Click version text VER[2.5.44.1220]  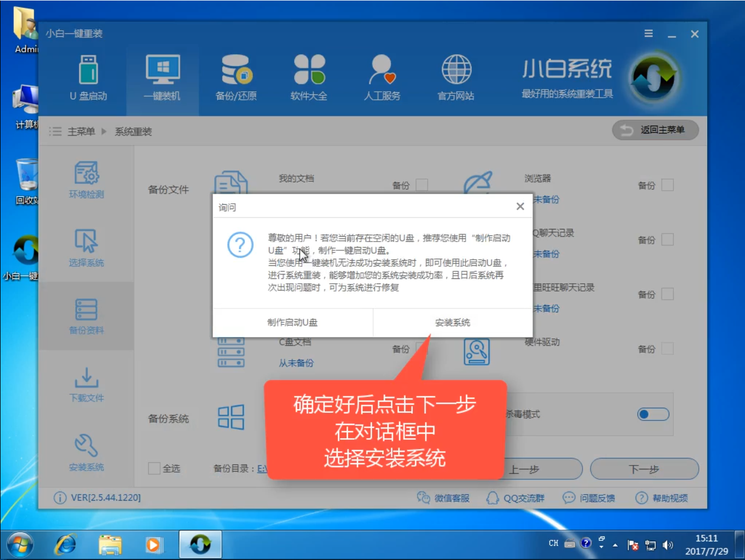pos(106,497)
